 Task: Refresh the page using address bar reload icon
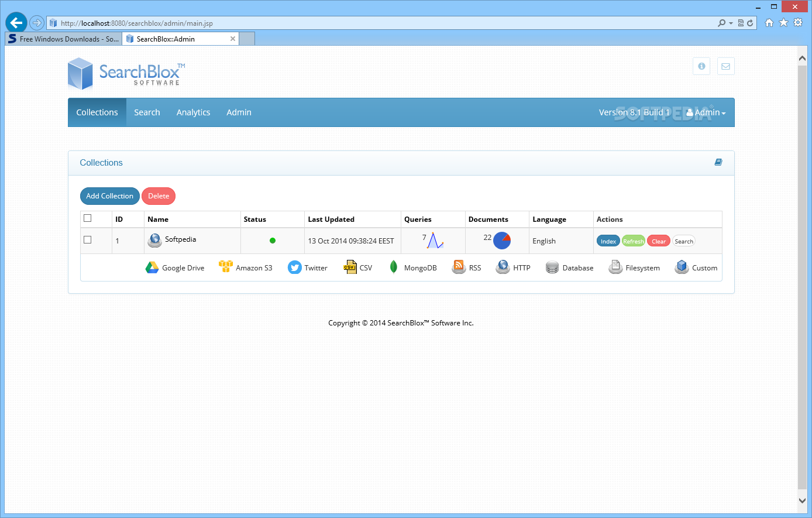point(751,23)
